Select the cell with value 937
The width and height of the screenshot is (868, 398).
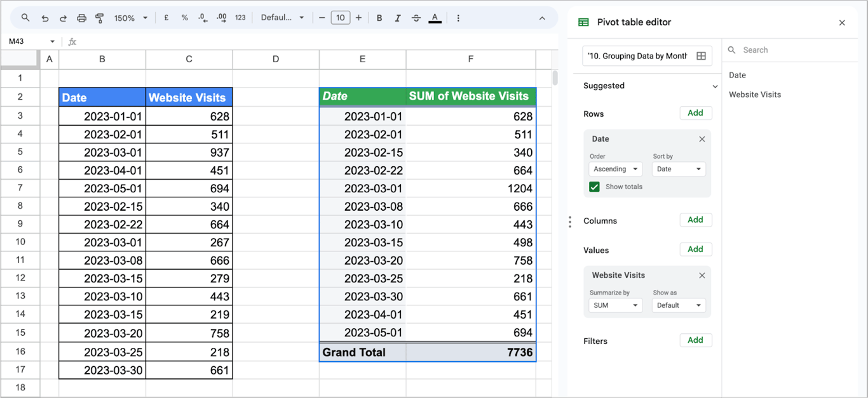[x=189, y=152]
